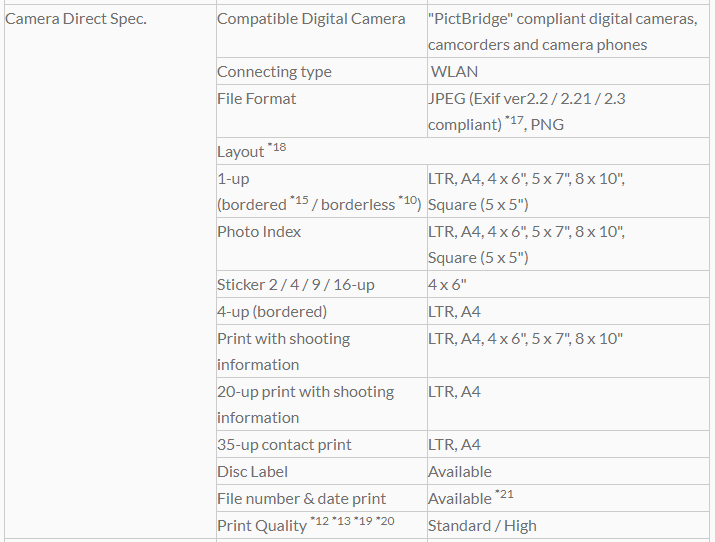
Task: Click the Camera Direct Spec. heading cell
Action: point(76,19)
